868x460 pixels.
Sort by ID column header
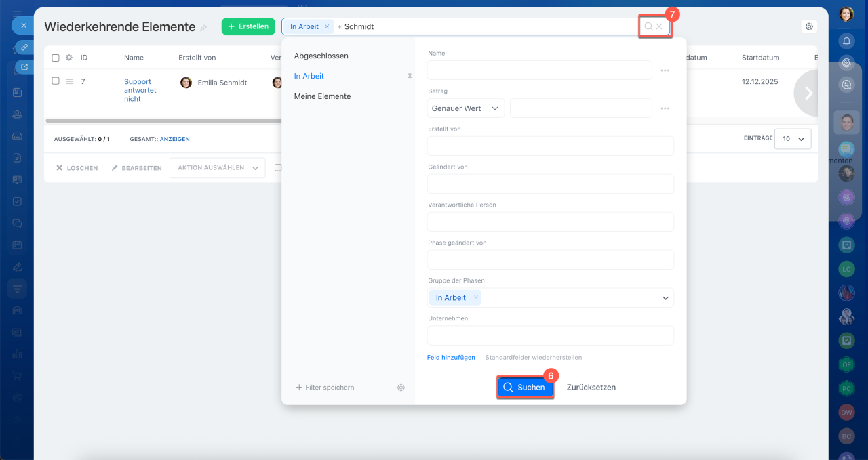pyautogui.click(x=84, y=58)
